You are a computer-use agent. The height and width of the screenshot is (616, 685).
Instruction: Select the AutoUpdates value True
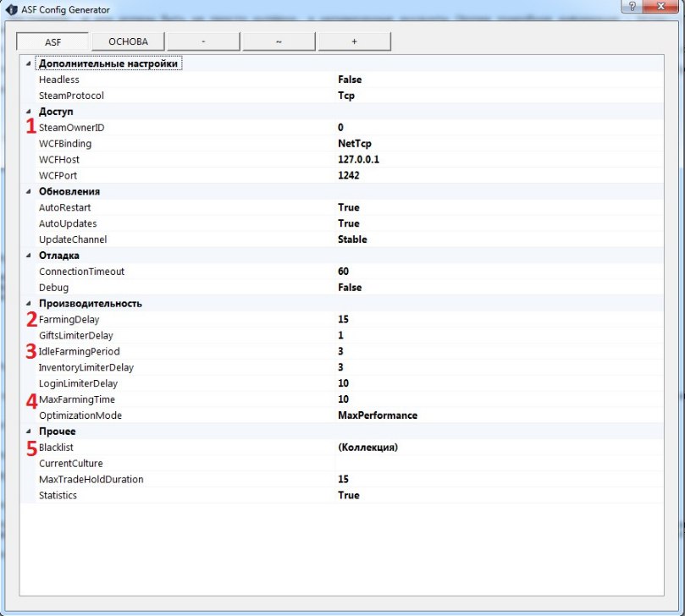[x=349, y=223]
